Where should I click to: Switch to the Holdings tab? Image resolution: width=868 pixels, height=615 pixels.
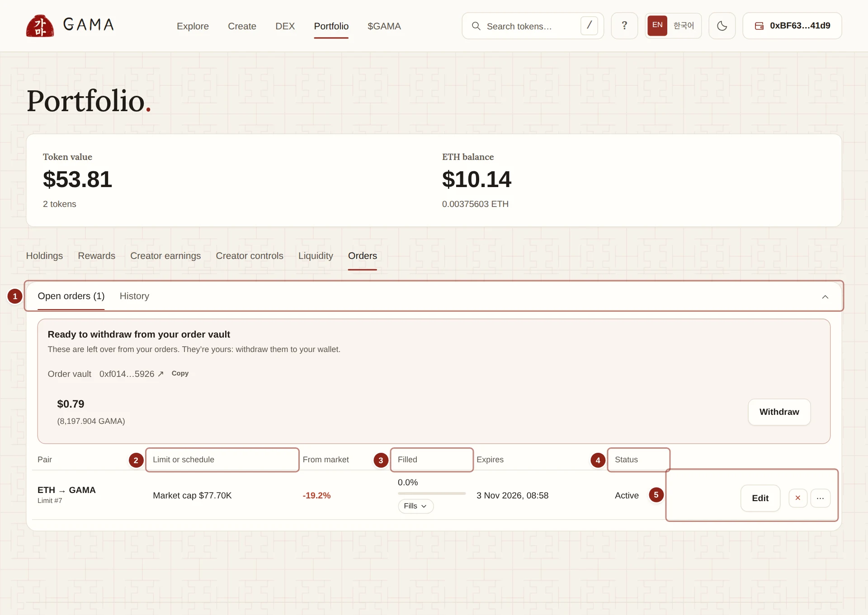(x=44, y=256)
